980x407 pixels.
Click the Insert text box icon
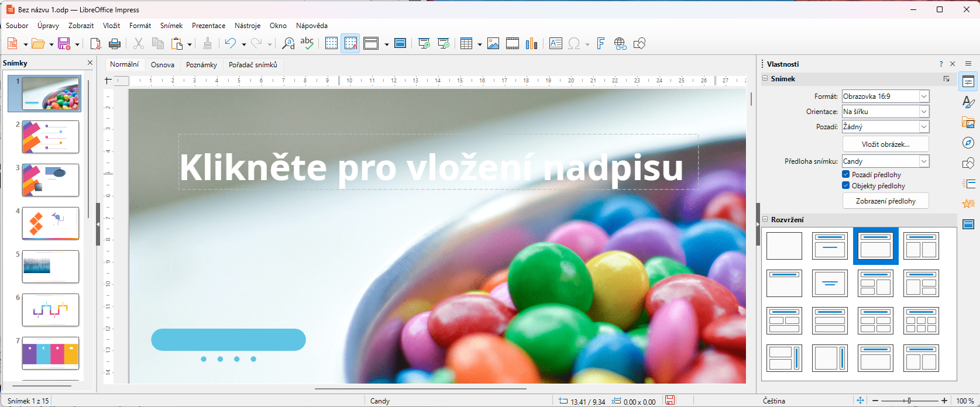tap(556, 43)
